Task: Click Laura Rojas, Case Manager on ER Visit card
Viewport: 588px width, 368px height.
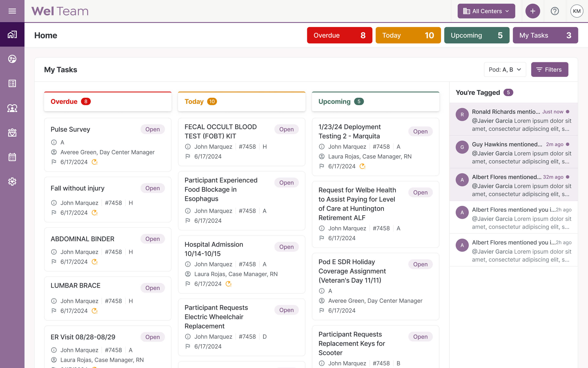Action: [102, 360]
